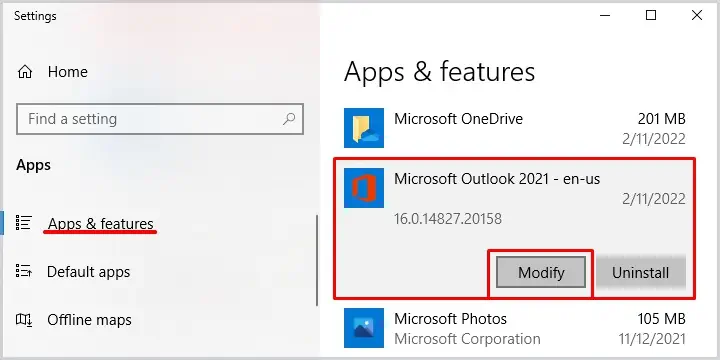This screenshot has width=720, height=360.
Task: Select Microsoft Photos entry name
Action: (450, 319)
